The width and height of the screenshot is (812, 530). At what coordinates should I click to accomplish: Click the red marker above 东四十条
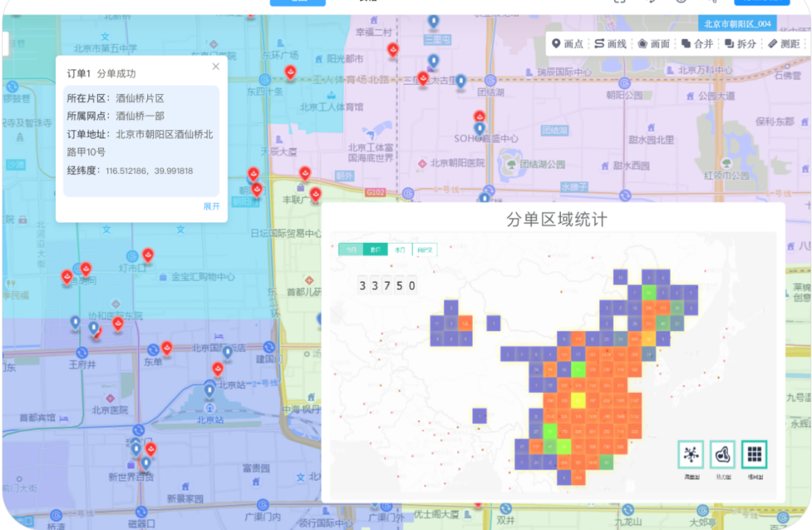tap(291, 72)
